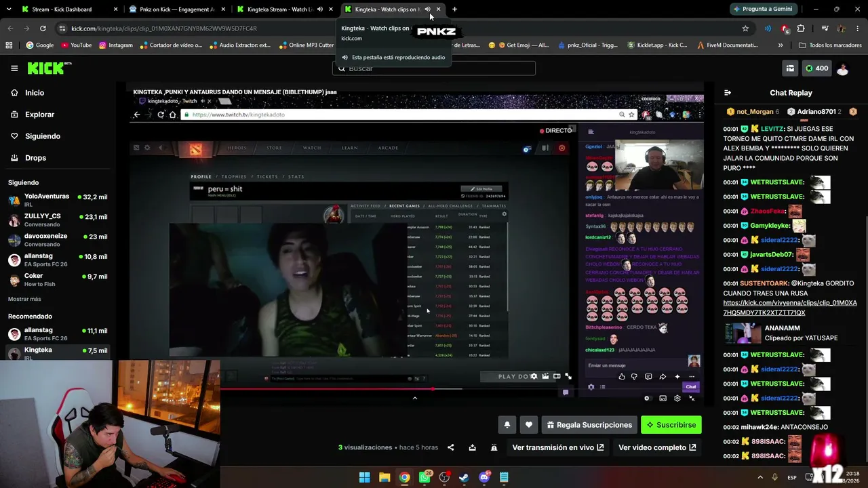
Task: Open the user profile avatar menu
Action: pos(842,68)
